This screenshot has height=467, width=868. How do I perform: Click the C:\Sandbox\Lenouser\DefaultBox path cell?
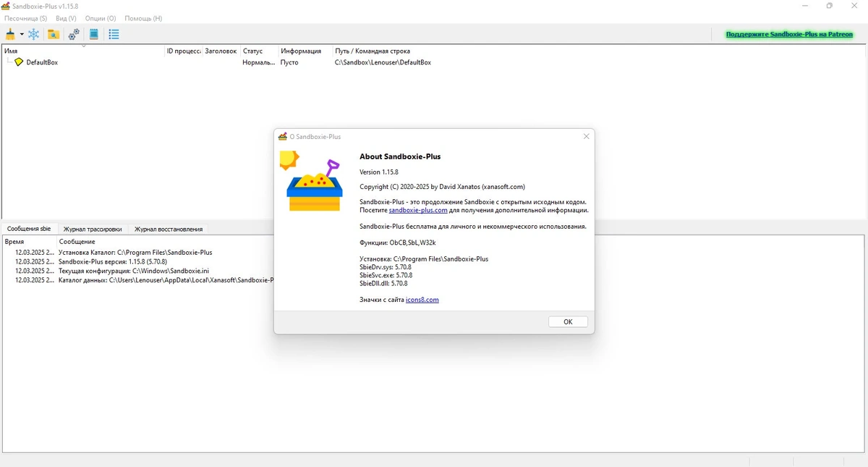(383, 62)
